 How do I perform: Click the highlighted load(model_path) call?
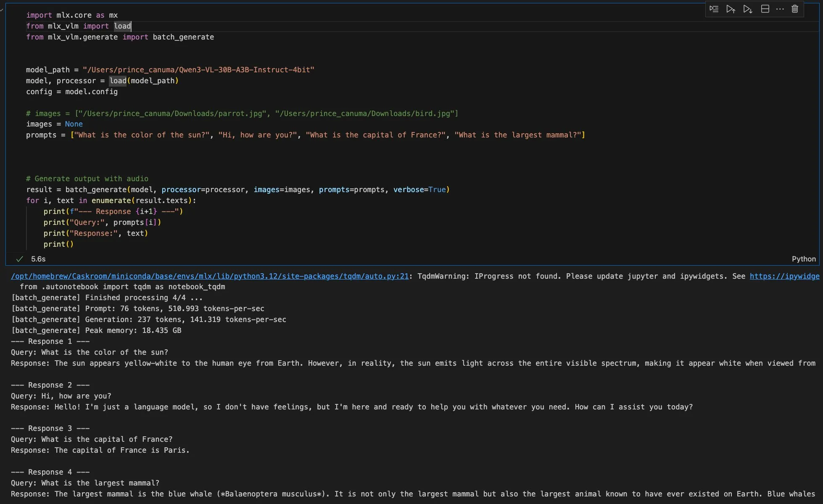click(118, 81)
